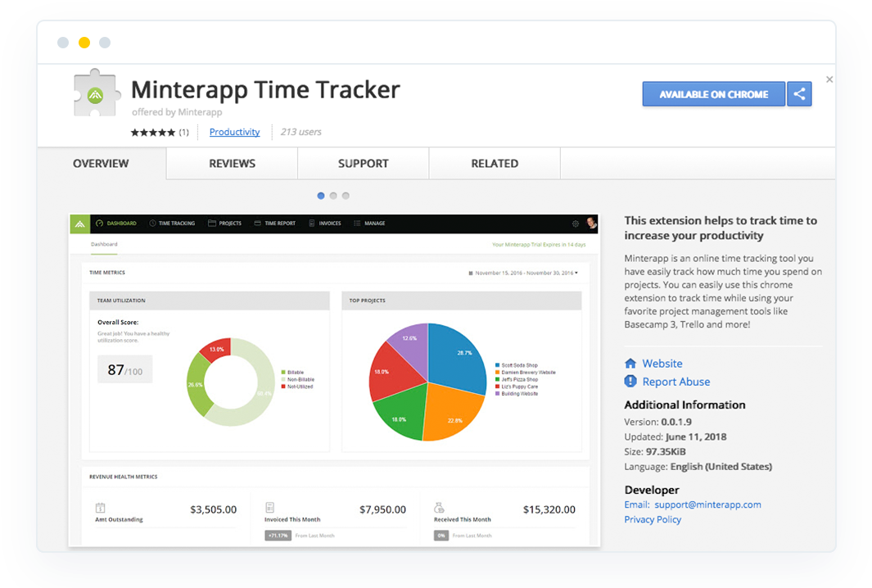
Task: Click the Invoiced This Month icon
Action: pyautogui.click(x=269, y=508)
